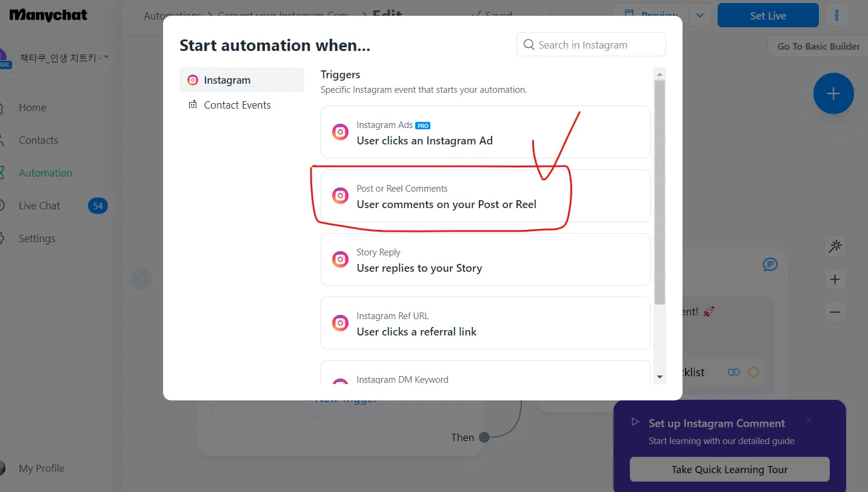Viewport: 868px width, 492px height.
Task: Expand the sidebar with the arrow toggle
Action: coord(142,280)
